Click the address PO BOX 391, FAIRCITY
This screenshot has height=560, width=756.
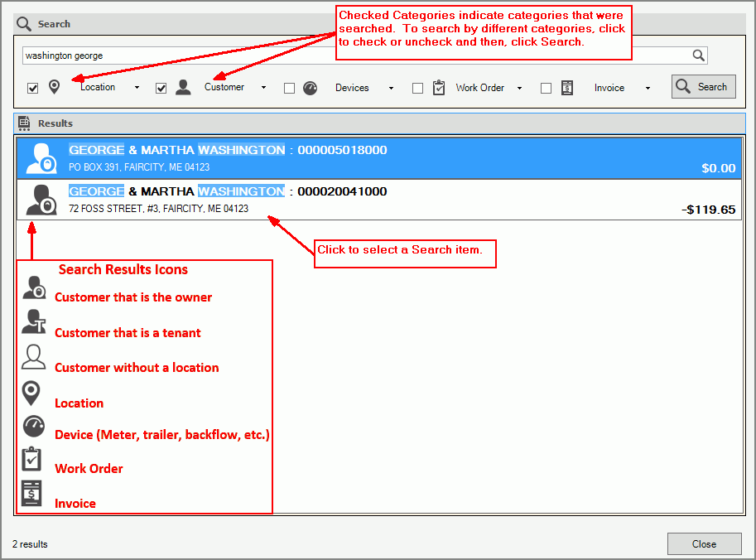point(139,167)
